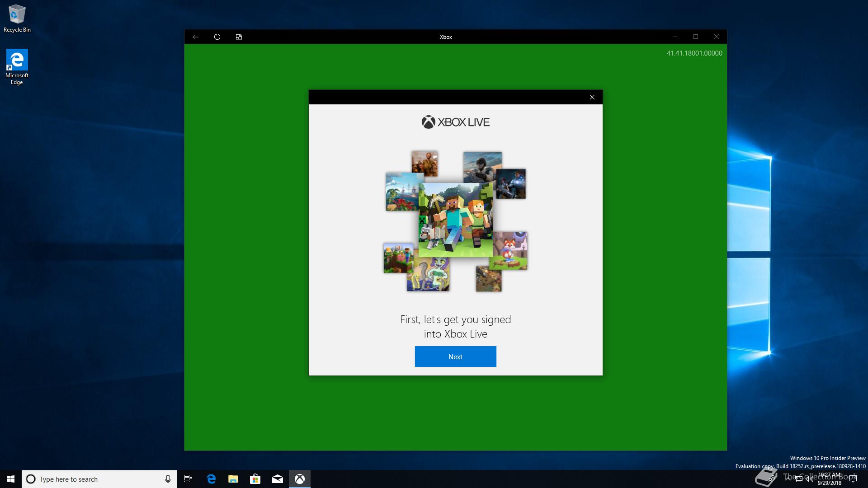This screenshot has width=868, height=488.
Task: Select the Microsoft Edge desktop shortcut
Action: coord(17,67)
